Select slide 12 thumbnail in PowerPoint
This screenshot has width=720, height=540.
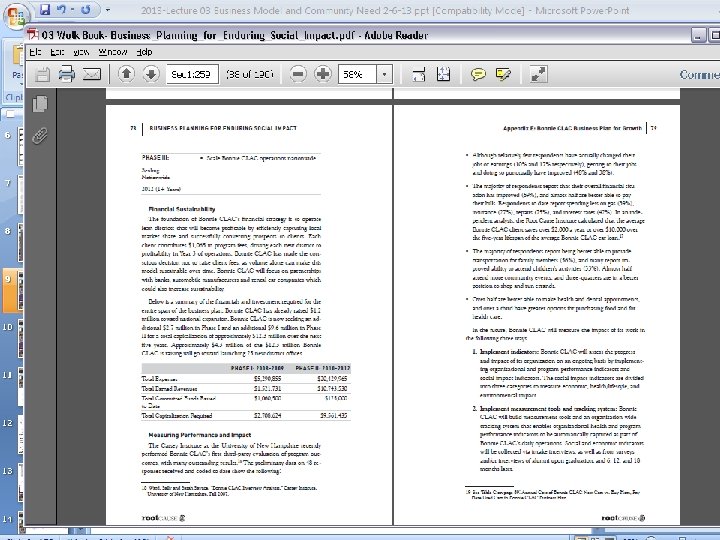click(x=20, y=433)
